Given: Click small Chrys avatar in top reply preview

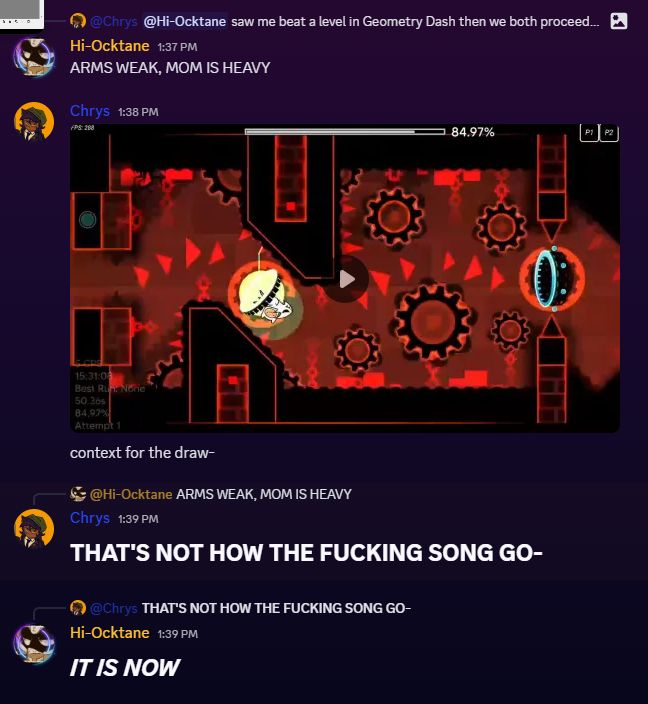Looking at the screenshot, I should click(x=78, y=21).
